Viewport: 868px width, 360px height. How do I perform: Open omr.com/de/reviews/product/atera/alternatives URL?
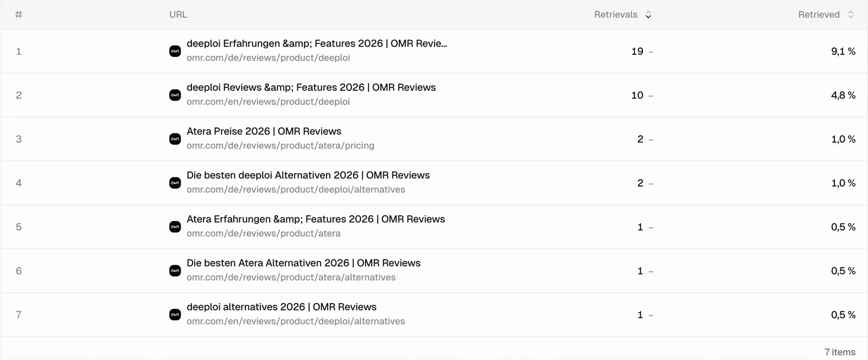(x=291, y=277)
